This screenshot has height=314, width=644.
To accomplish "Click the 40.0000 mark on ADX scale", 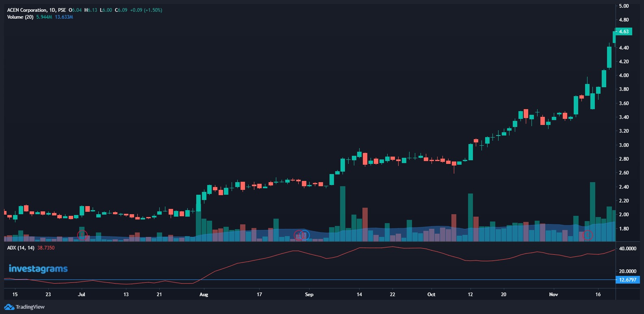I will tap(627, 249).
